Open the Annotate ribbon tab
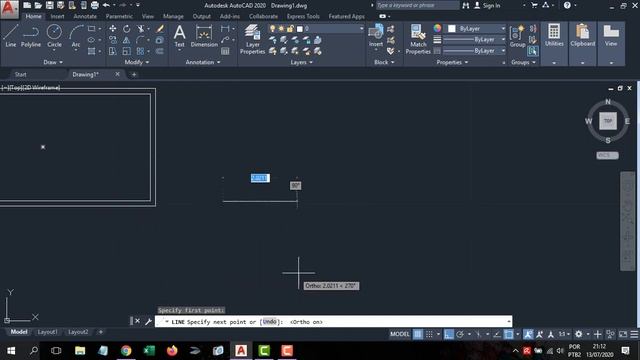This screenshot has width=640, height=360. click(x=85, y=16)
